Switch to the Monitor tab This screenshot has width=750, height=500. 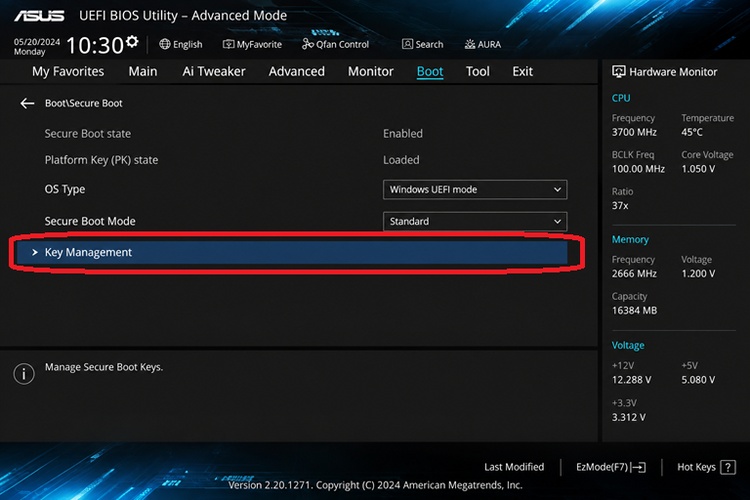(x=371, y=71)
